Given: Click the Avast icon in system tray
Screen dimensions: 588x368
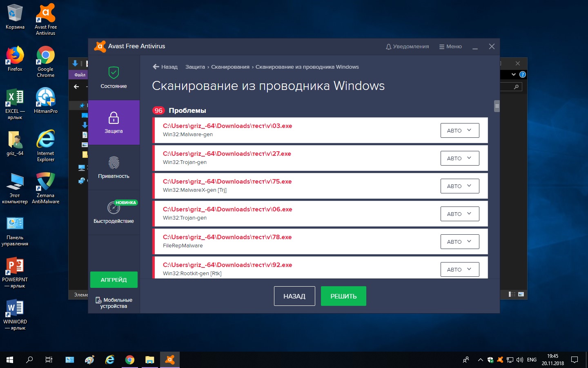Looking at the screenshot, I should tap(500, 360).
